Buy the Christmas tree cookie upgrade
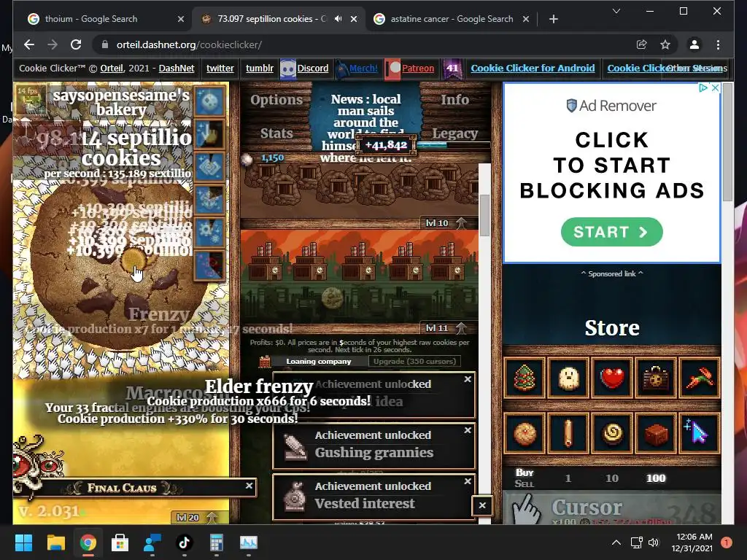The height and width of the screenshot is (560, 747). tap(524, 378)
